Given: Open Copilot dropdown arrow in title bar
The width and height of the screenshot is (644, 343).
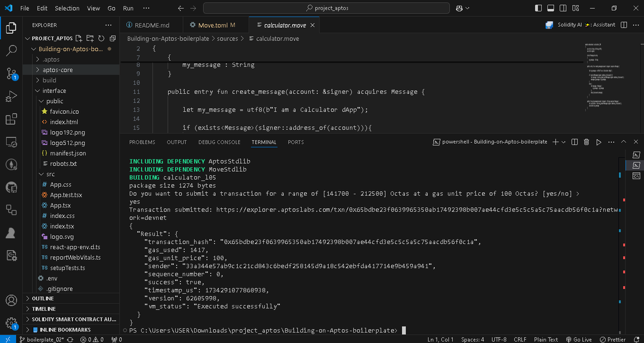Looking at the screenshot, I should point(467,8).
